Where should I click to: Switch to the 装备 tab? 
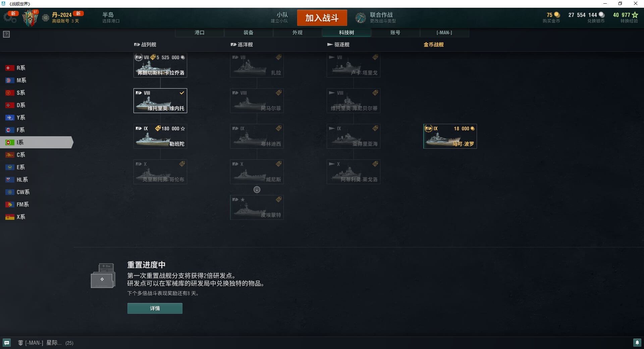pyautogui.click(x=249, y=33)
